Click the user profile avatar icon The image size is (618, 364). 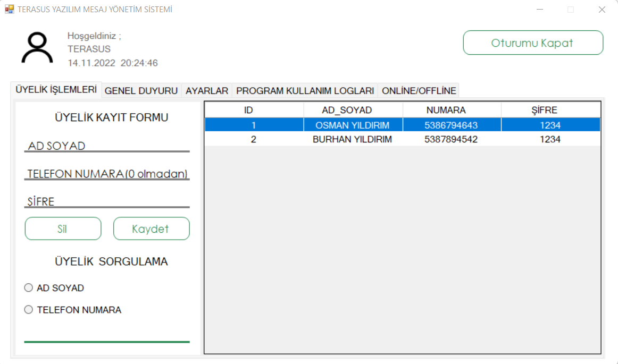(x=37, y=48)
